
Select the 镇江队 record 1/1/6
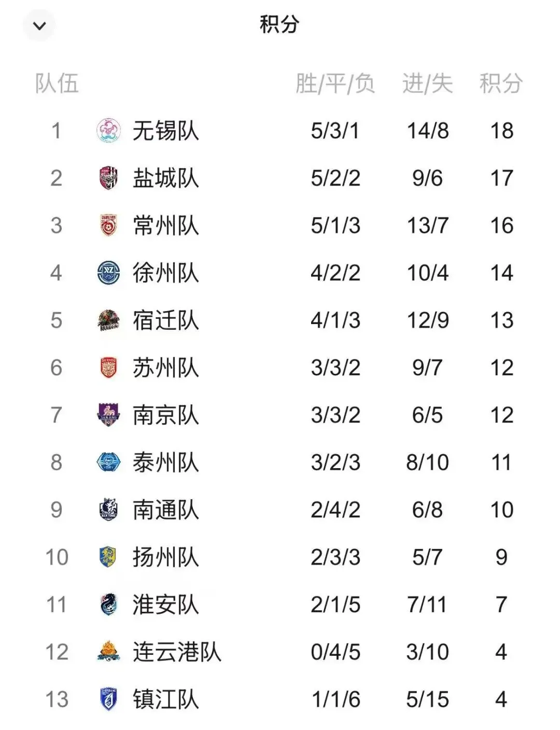(336, 699)
